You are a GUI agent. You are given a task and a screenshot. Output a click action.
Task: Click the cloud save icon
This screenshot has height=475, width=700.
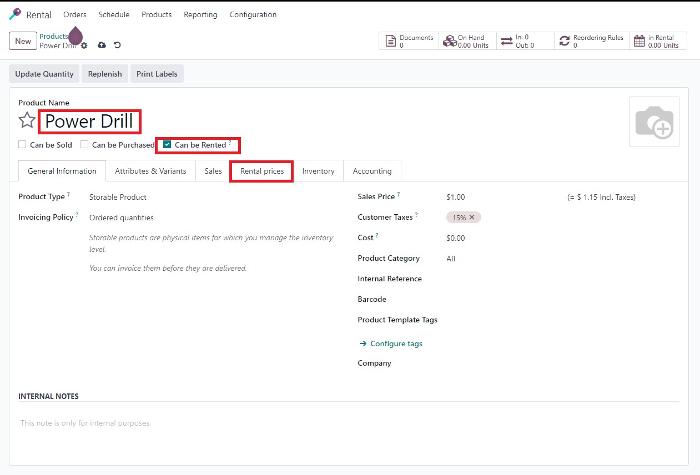coord(101,46)
